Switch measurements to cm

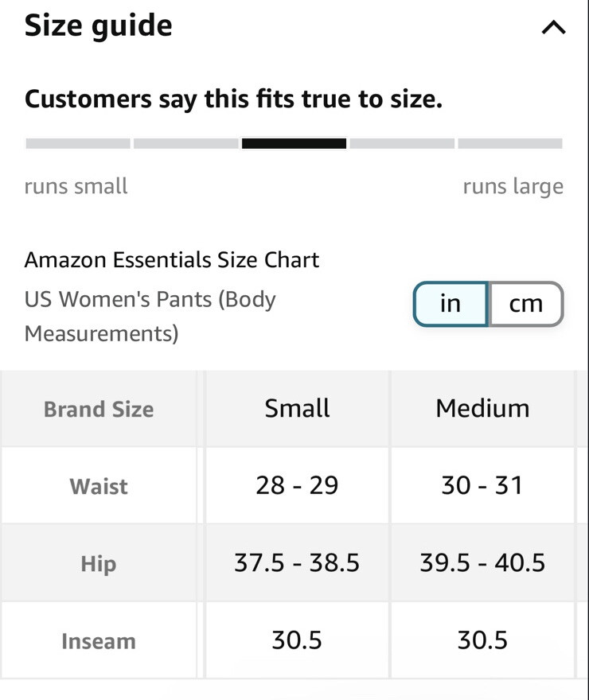click(x=525, y=304)
